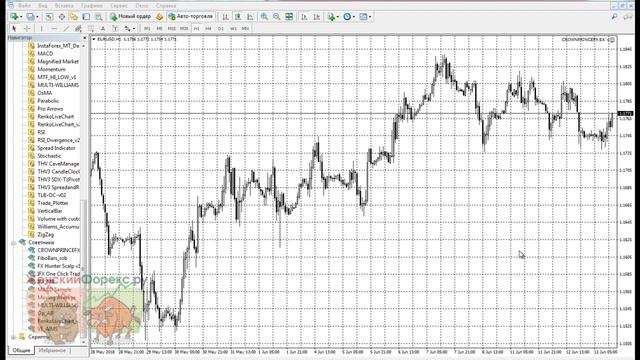
Task: Select the text label tool
Action: click(115, 29)
